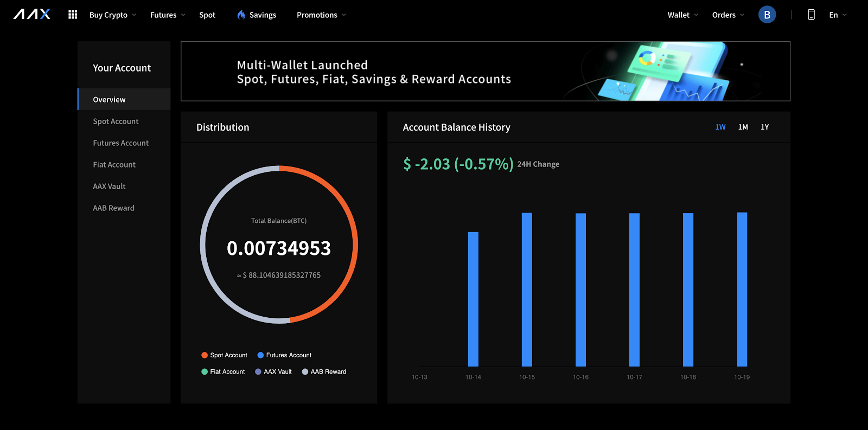Open Fiat Account in the sidebar
The image size is (868, 430).
click(x=124, y=164)
